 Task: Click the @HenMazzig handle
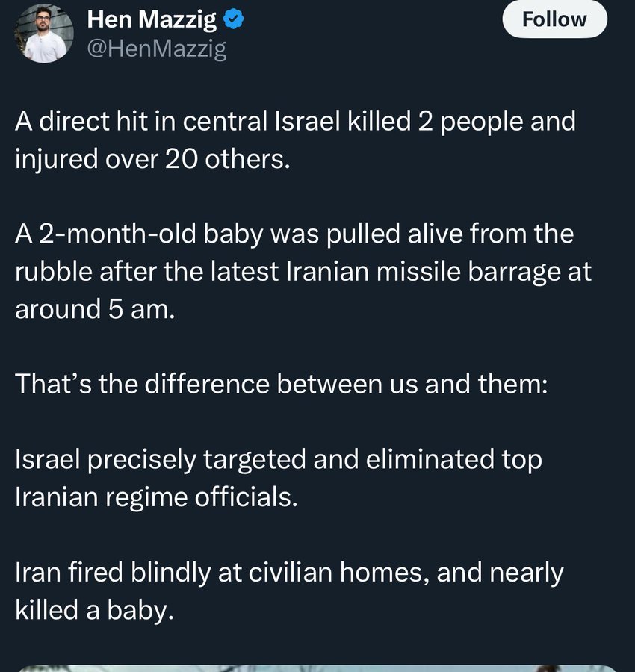(x=156, y=48)
